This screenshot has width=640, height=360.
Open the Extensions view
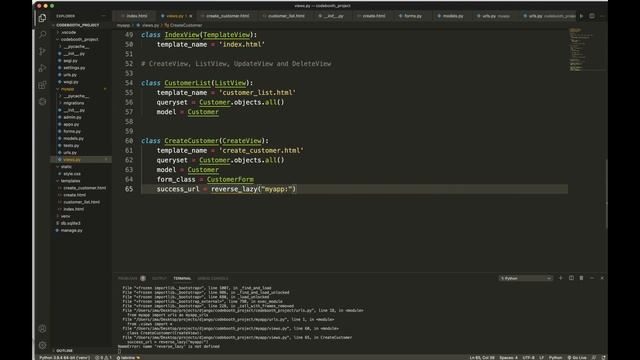pos(42,85)
